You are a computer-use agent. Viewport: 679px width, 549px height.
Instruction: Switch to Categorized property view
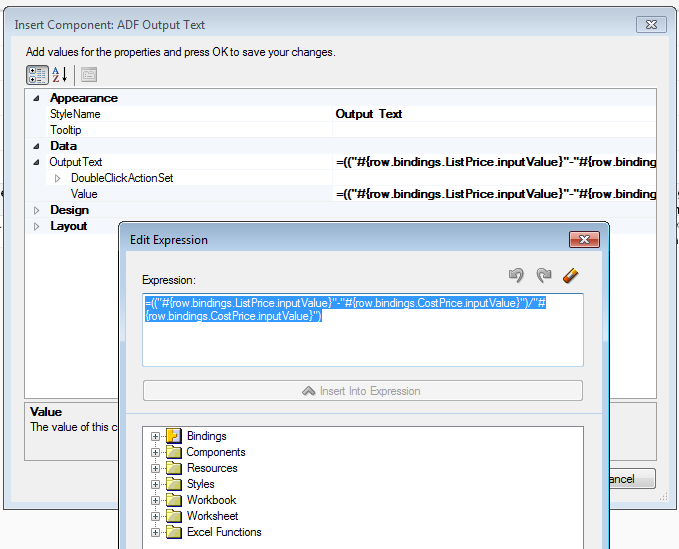click(37, 75)
